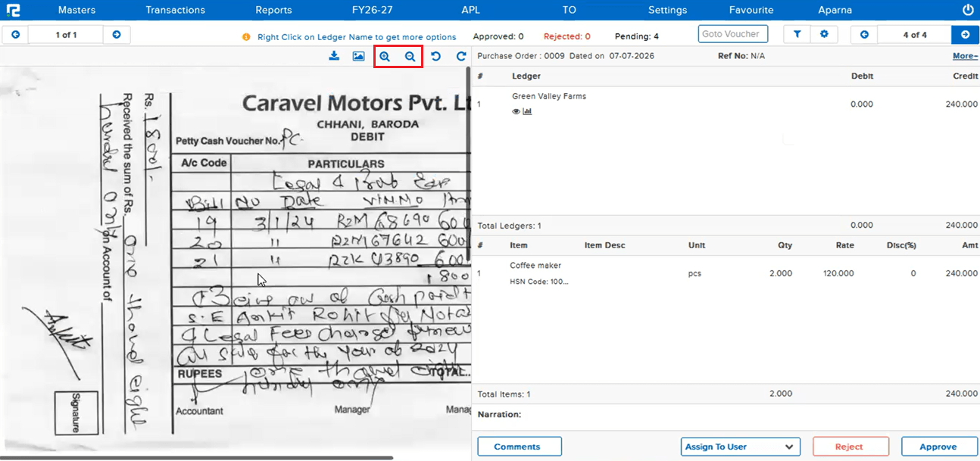Viewport: 980px width, 461px height.
Task: Open the Transactions menu
Action: coord(175,10)
